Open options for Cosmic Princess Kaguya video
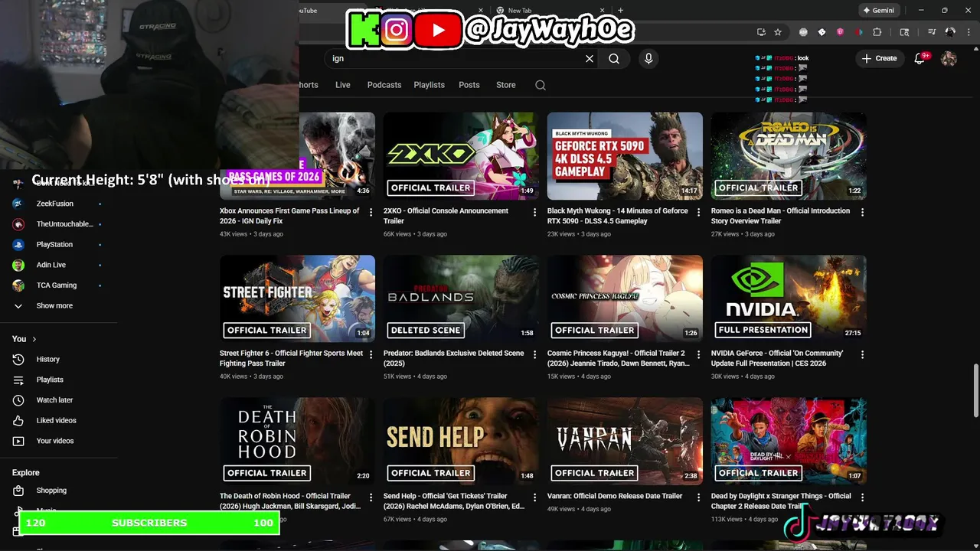Viewport: 980px width, 551px height. [x=698, y=355]
